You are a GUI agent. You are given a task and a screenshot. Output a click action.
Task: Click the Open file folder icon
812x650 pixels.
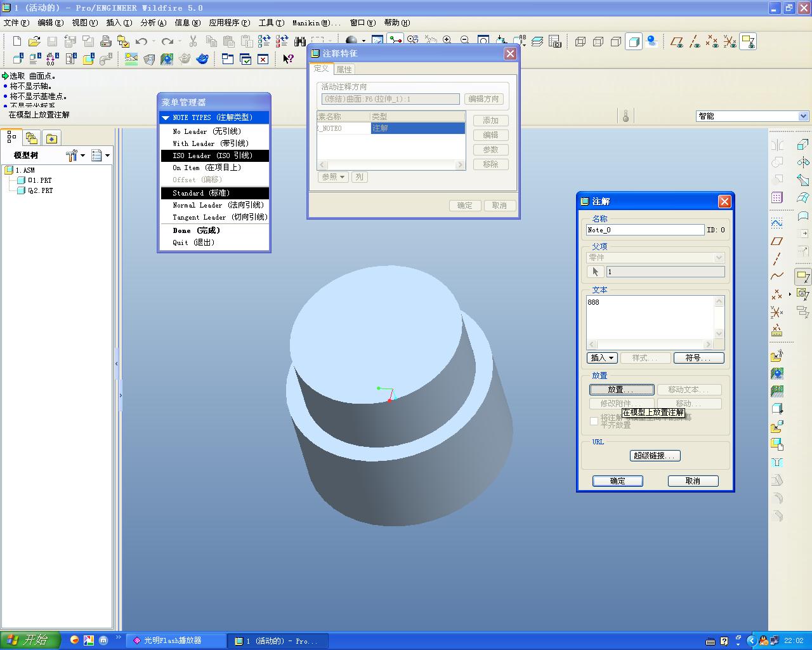(34, 42)
